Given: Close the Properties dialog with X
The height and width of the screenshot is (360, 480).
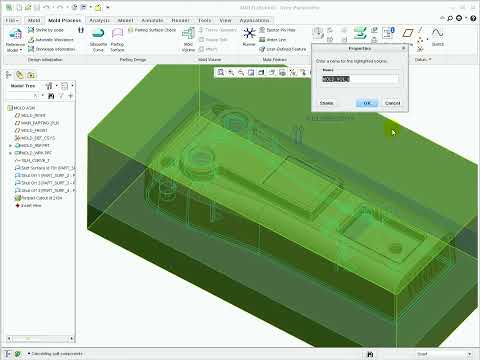Looking at the screenshot, I should 404,48.
